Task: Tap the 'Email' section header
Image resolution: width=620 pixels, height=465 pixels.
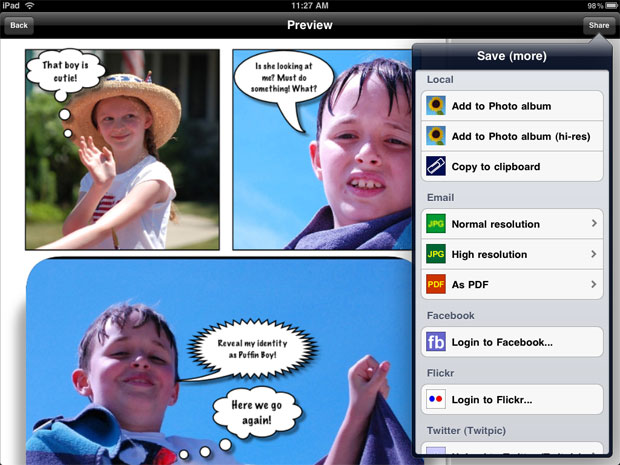Action: click(x=440, y=197)
